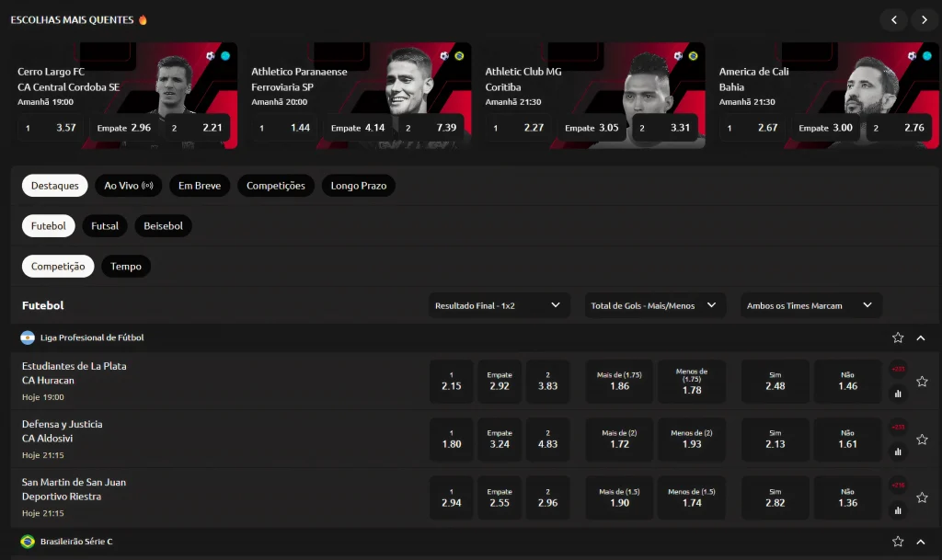Go to previous hot picks slide
The height and width of the screenshot is (560, 942).
pyautogui.click(x=894, y=20)
